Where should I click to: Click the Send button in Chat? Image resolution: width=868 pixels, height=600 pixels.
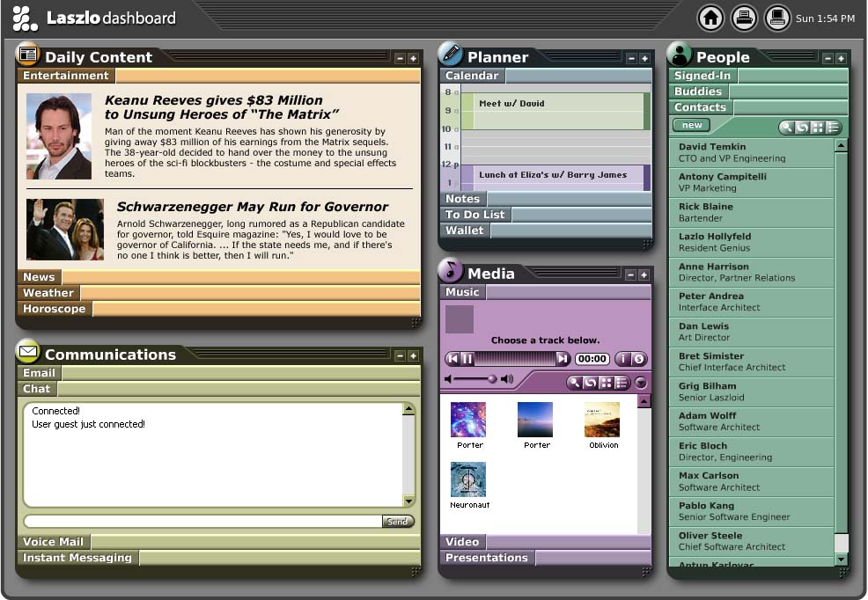pyautogui.click(x=398, y=522)
